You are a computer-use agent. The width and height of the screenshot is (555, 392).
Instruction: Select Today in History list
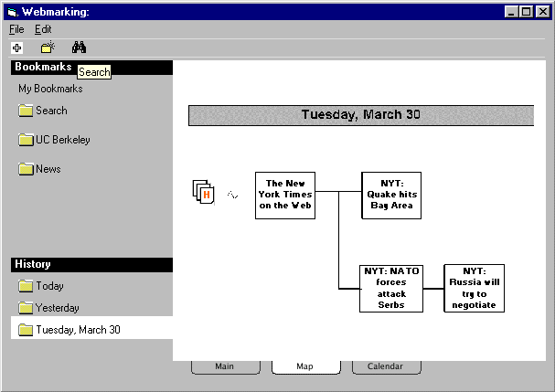click(49, 286)
